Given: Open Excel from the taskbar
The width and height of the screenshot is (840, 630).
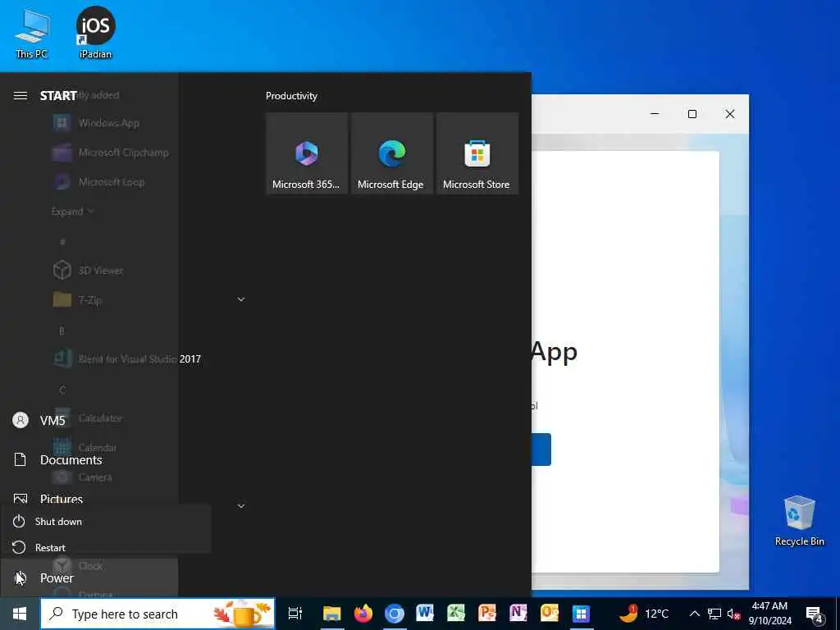Looking at the screenshot, I should [456, 614].
